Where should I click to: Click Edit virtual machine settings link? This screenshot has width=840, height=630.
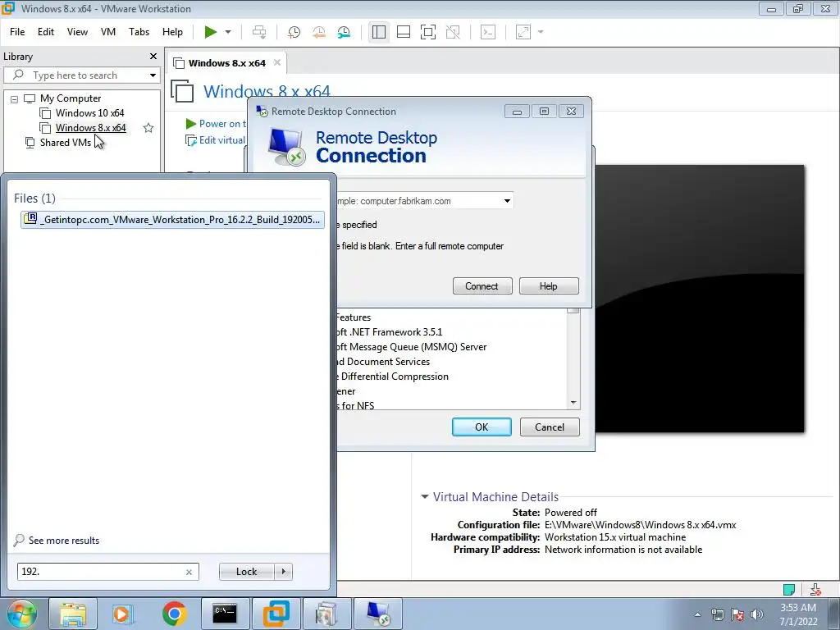coord(216,140)
